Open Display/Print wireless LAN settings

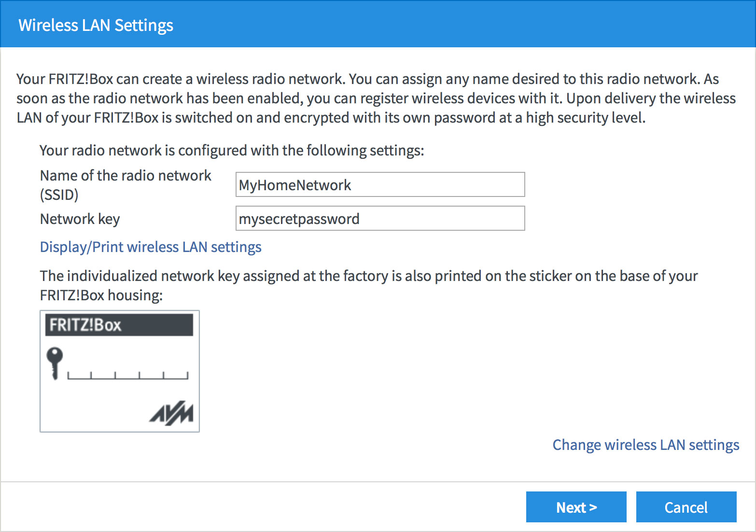click(150, 247)
